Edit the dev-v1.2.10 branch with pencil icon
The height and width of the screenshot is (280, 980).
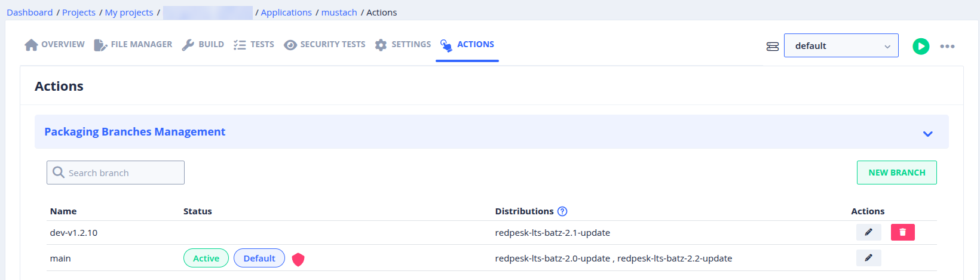pos(868,232)
